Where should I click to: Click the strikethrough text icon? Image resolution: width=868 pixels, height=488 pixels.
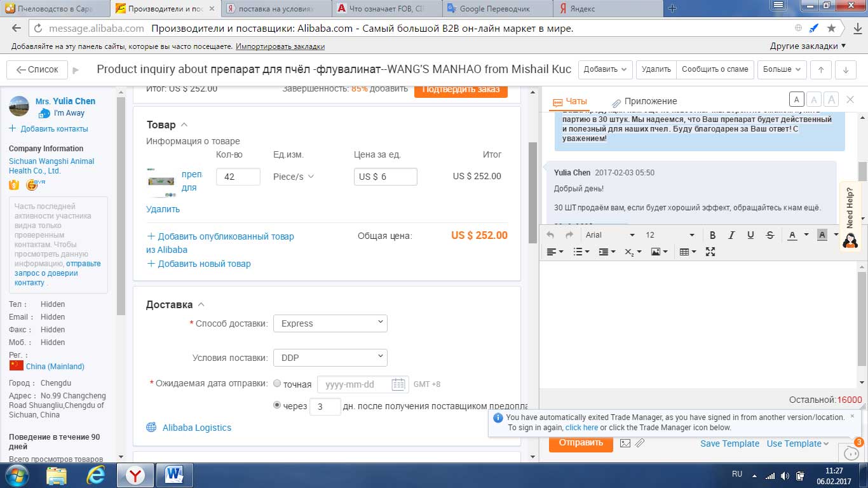(770, 235)
